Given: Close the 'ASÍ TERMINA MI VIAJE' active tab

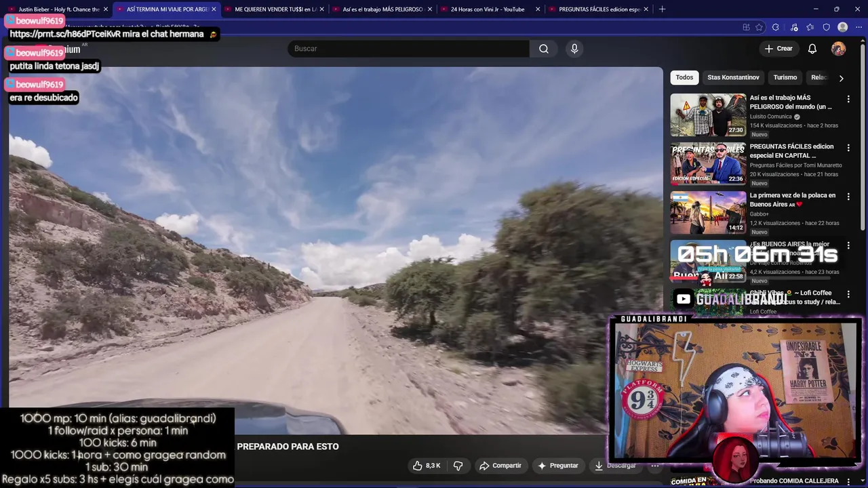Looking at the screenshot, I should (214, 9).
